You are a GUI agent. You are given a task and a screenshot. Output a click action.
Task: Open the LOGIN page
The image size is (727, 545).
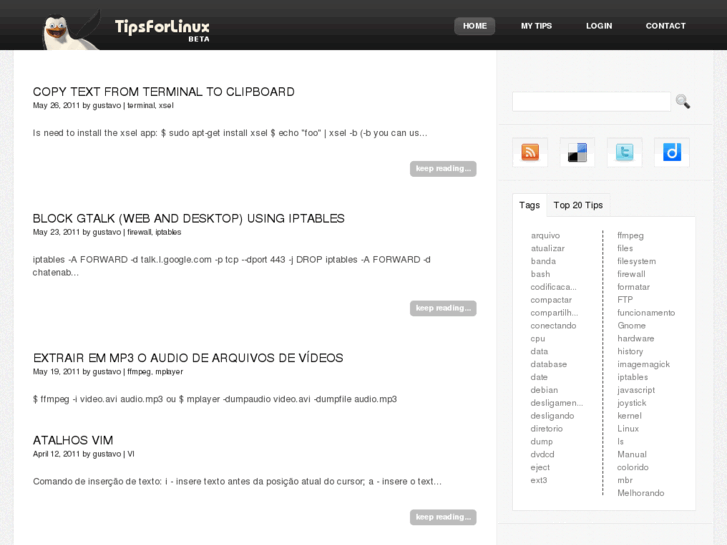599,26
